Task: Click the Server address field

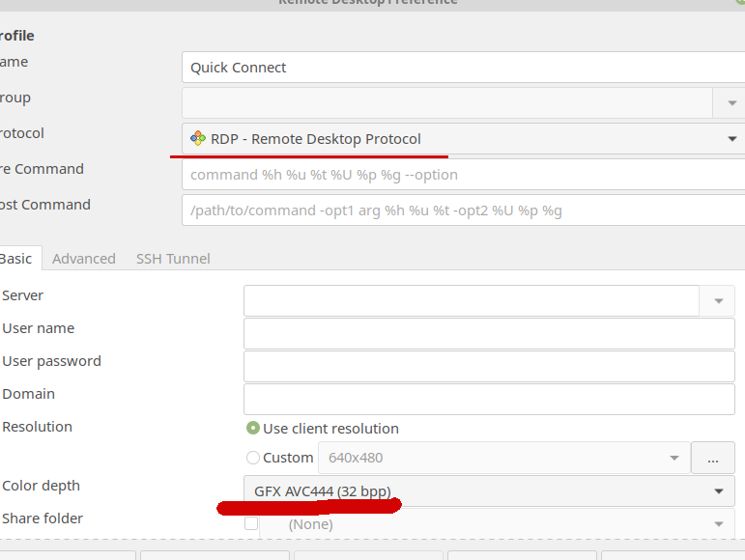Action: tap(472, 301)
